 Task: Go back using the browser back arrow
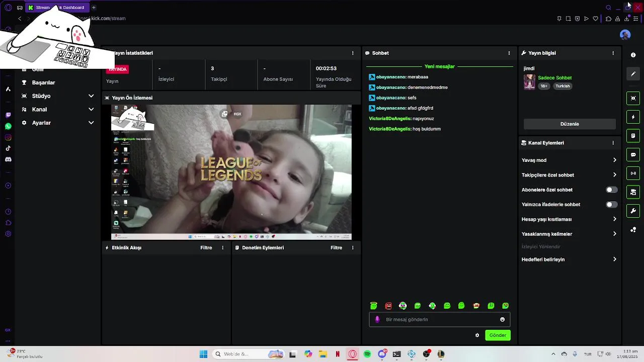click(x=20, y=19)
